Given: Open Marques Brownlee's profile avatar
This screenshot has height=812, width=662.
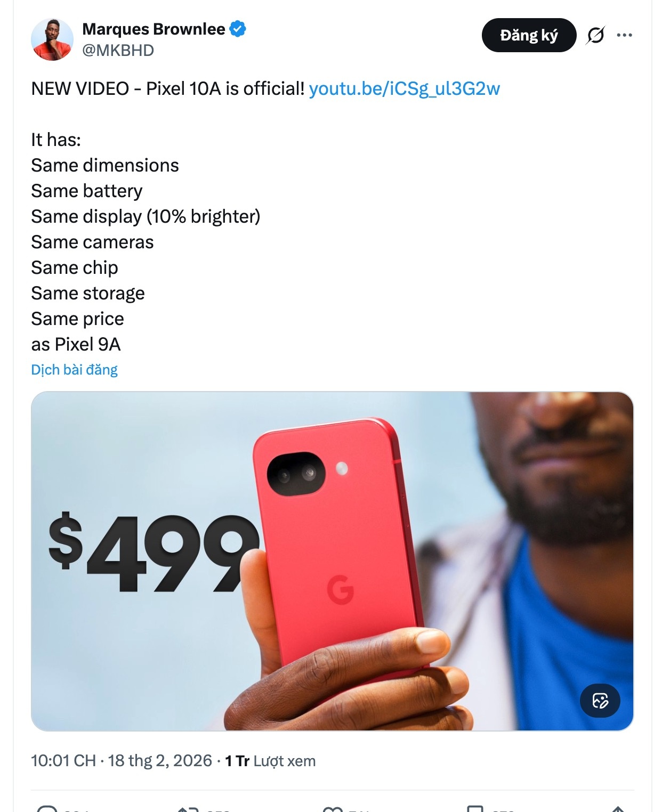Looking at the screenshot, I should [x=52, y=39].
